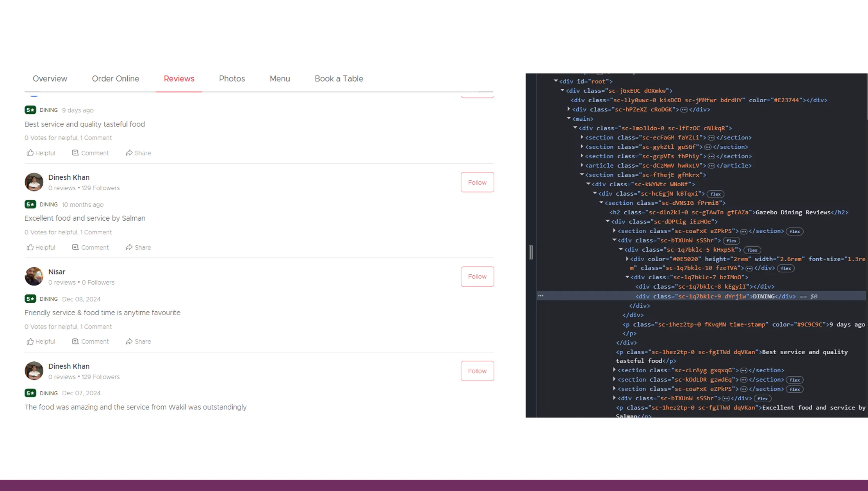This screenshot has height=491, width=868.
Task: Click the flex badge beside sc-hcEgjN div
Action: click(x=715, y=194)
